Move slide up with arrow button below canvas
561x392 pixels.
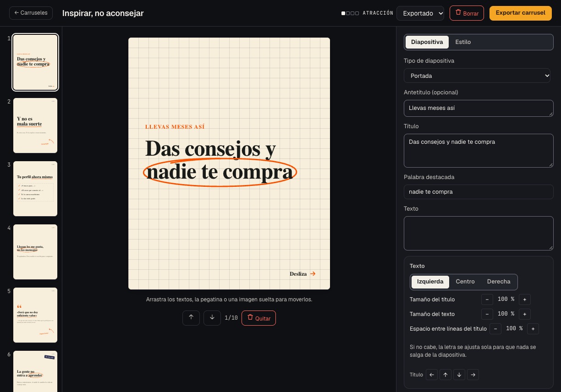pyautogui.click(x=191, y=318)
